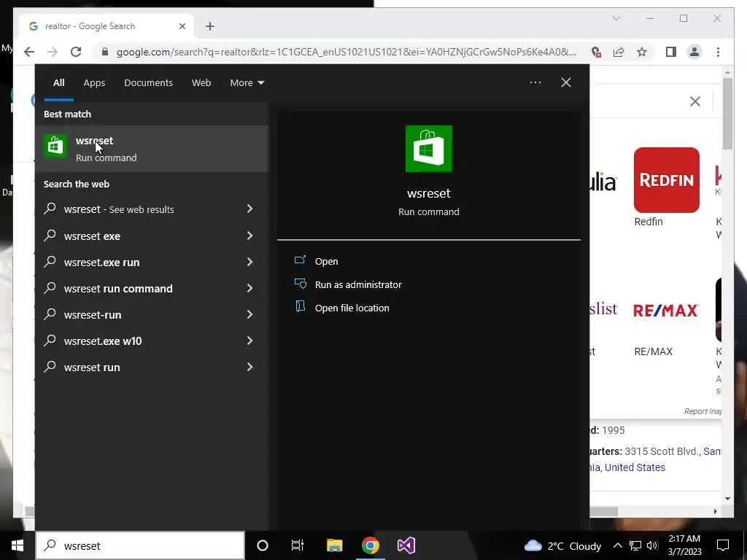Toggle Chrome side panel icon
This screenshot has height=560, width=747.
pyautogui.click(x=671, y=52)
